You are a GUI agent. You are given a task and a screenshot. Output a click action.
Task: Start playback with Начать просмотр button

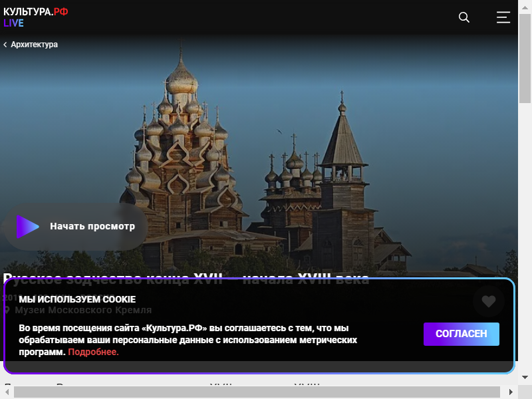[x=76, y=226]
